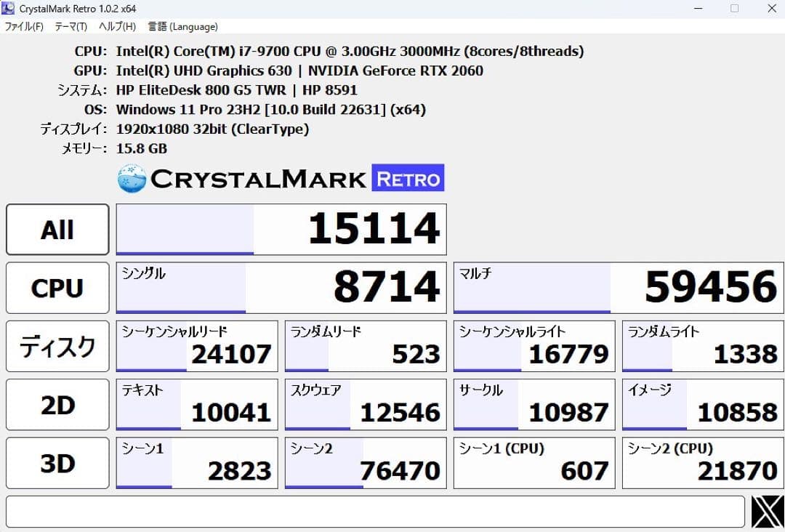Click the CrystalMark Retro icon in the title bar
Screen dimensions: 785x532
9,8
